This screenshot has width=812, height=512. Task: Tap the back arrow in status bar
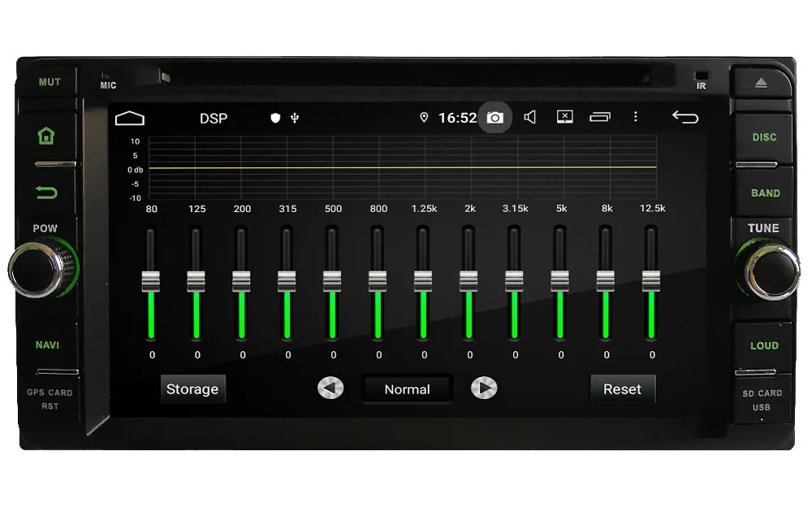(x=685, y=117)
